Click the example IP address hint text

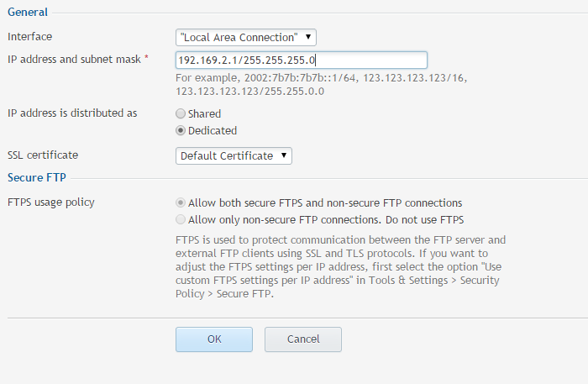pyautogui.click(x=322, y=84)
